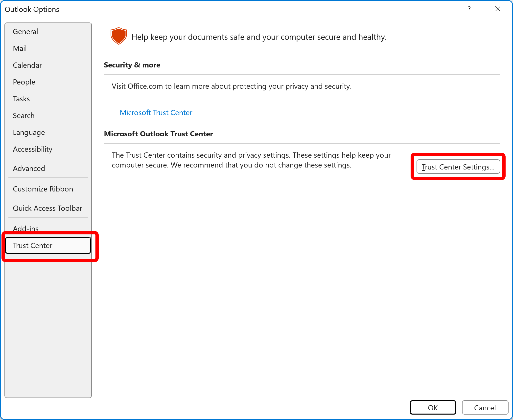
Task: Open Search options
Action: pos(48,116)
